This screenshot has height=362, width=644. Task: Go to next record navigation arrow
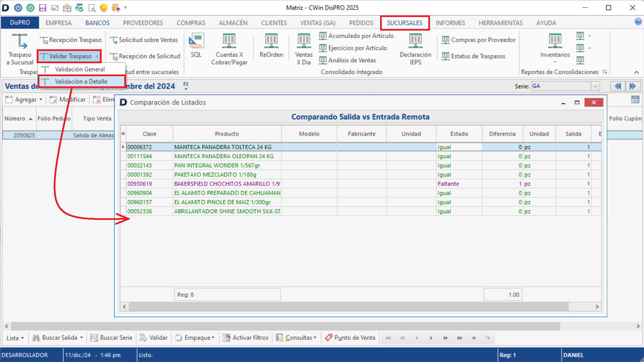pos(431,338)
